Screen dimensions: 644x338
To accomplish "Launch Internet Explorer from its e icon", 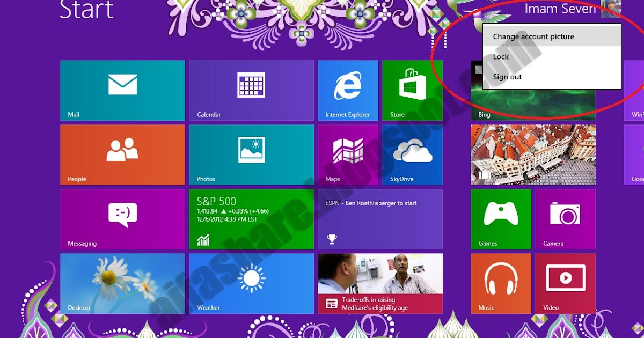I will click(348, 85).
